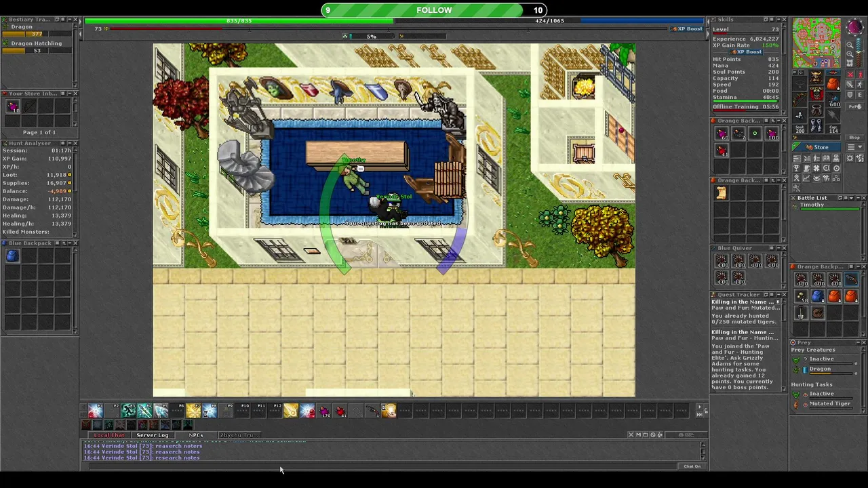Collapse the Hunt Analyser panel
The width and height of the screenshot is (868, 488).
[70, 143]
